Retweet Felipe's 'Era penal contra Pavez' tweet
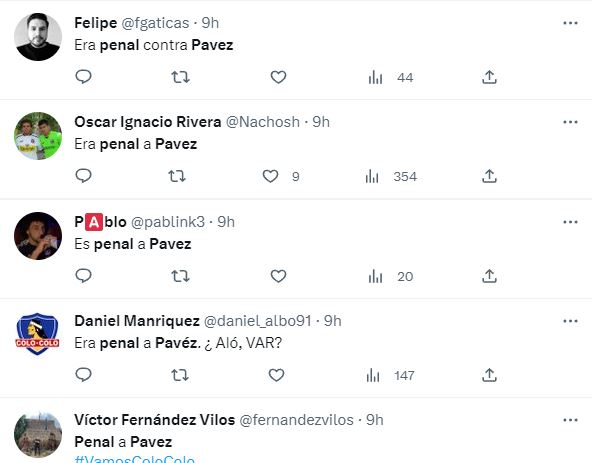Viewport: 592px width, 463px height. [x=180, y=77]
